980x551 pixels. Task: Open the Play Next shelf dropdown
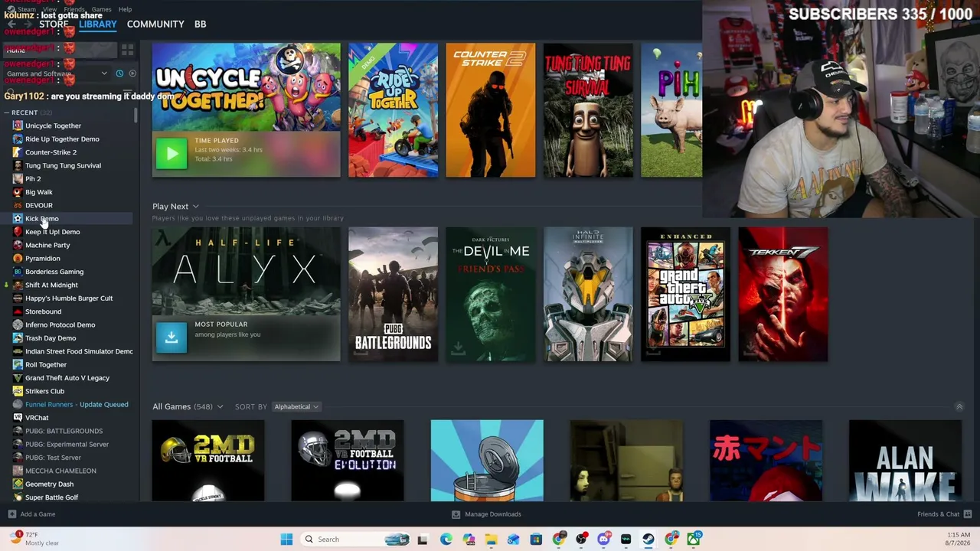coord(195,207)
